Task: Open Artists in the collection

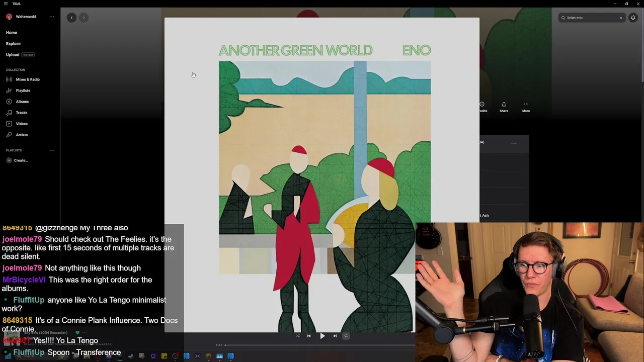Action: 17,135
